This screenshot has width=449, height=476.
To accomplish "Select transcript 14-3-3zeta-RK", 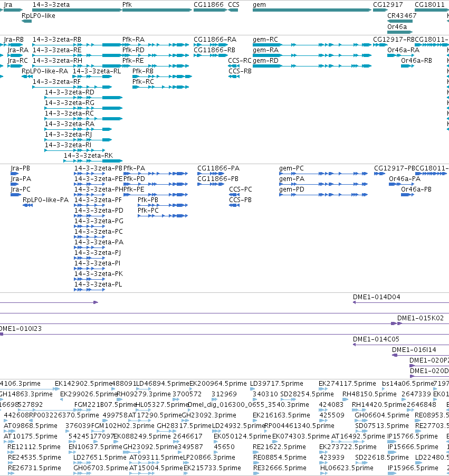I will click(x=88, y=156).
